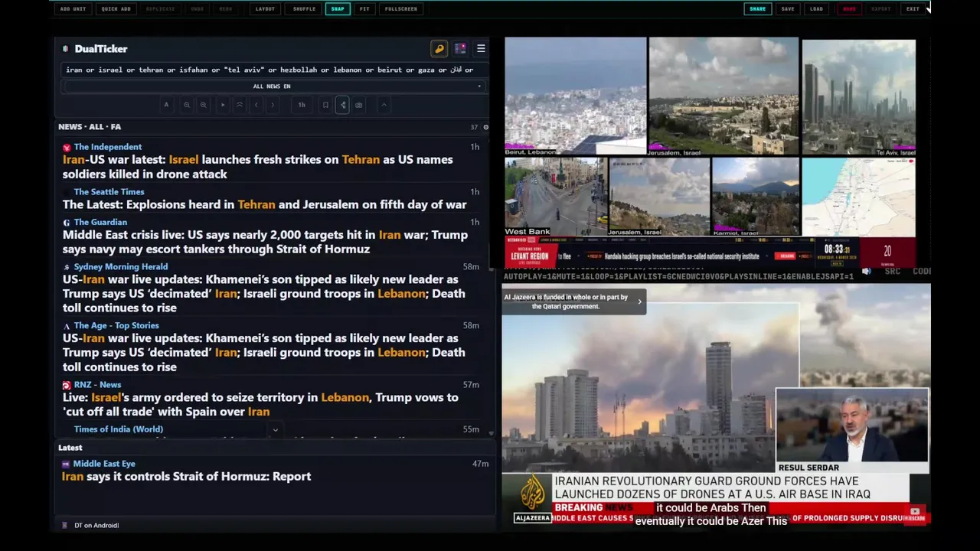Click the DT on Android link
The width and height of the screenshot is (980, 551).
pyautogui.click(x=96, y=525)
